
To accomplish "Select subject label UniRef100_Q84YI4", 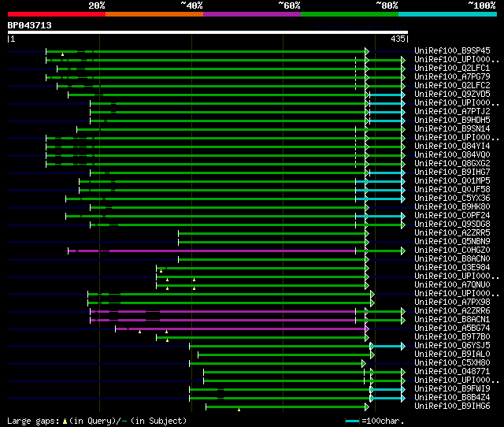I will [452, 147].
